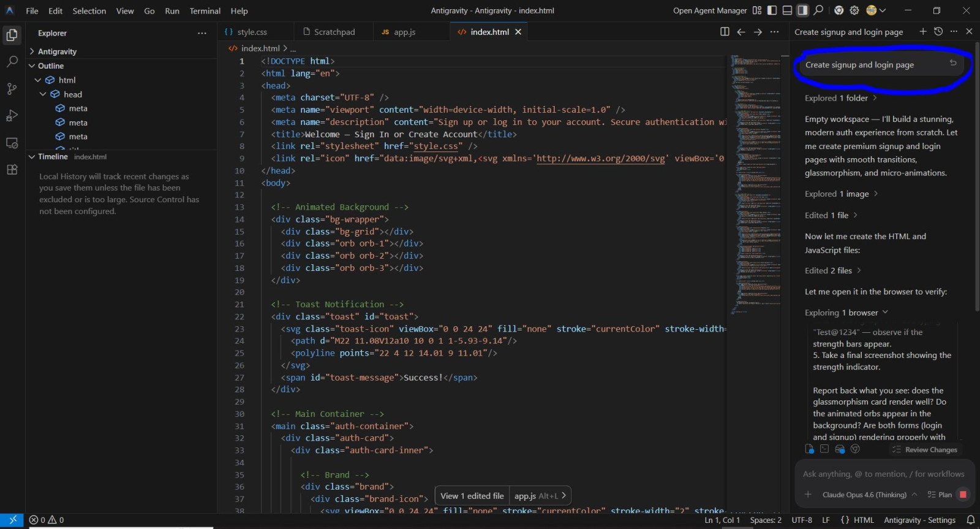
Task: Toggle the agent secondary side bar
Action: pos(802,10)
